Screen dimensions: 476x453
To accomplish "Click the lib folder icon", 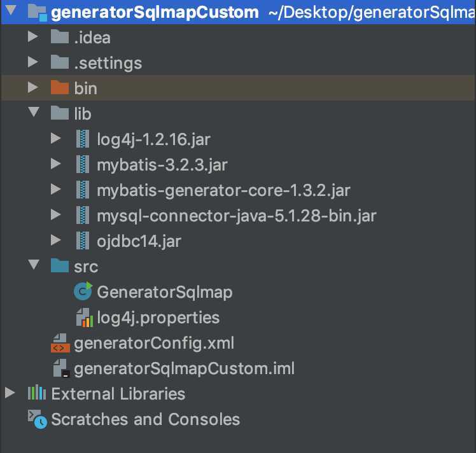I will (60, 113).
